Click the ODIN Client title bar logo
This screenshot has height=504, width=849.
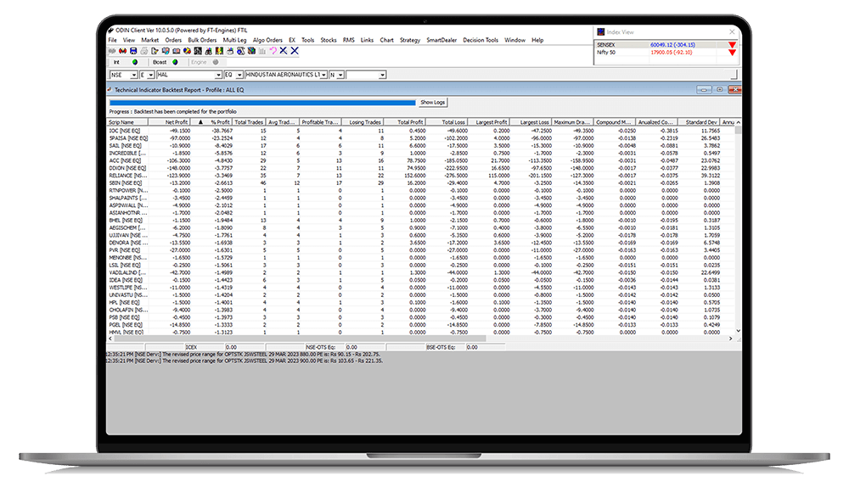(x=111, y=31)
